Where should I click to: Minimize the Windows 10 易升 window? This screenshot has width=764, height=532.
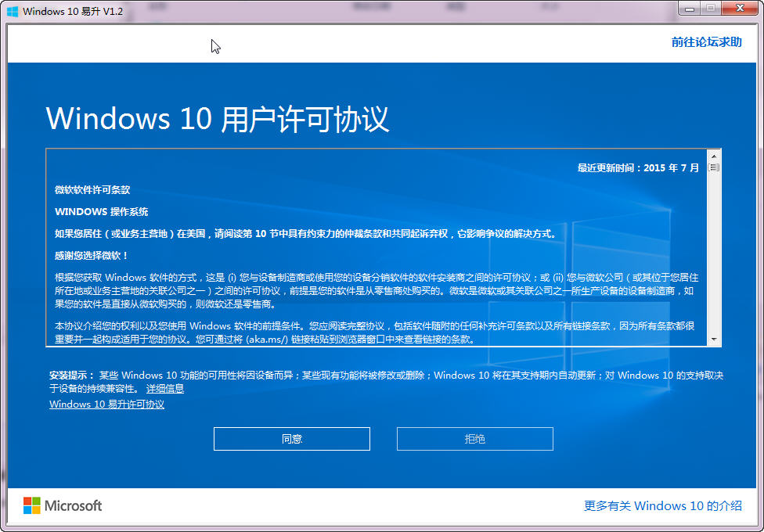(x=690, y=9)
